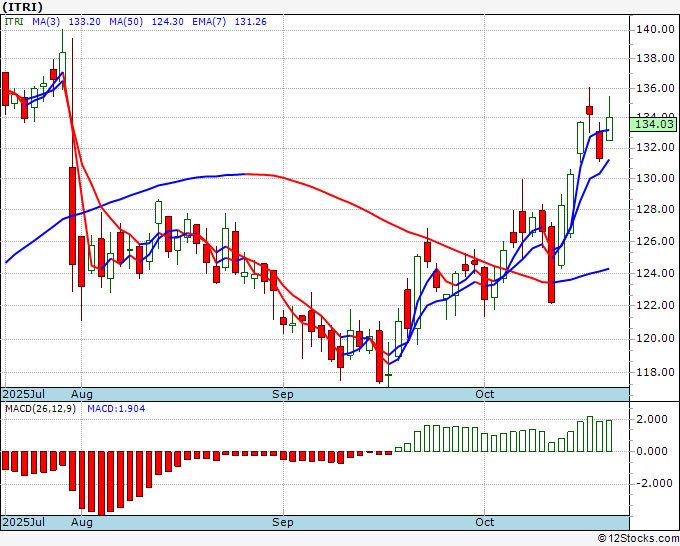Click the (ITRI) chart title
The width and height of the screenshot is (680, 546).
[x=22, y=7]
